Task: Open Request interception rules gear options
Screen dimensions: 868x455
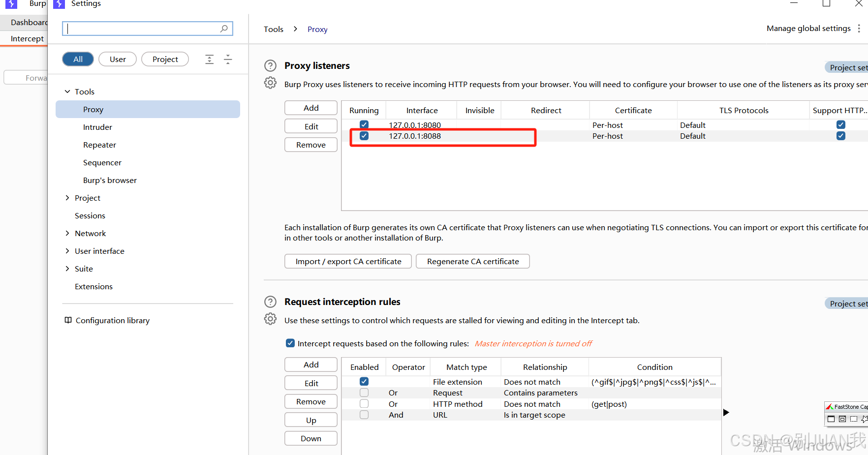Action: click(270, 319)
